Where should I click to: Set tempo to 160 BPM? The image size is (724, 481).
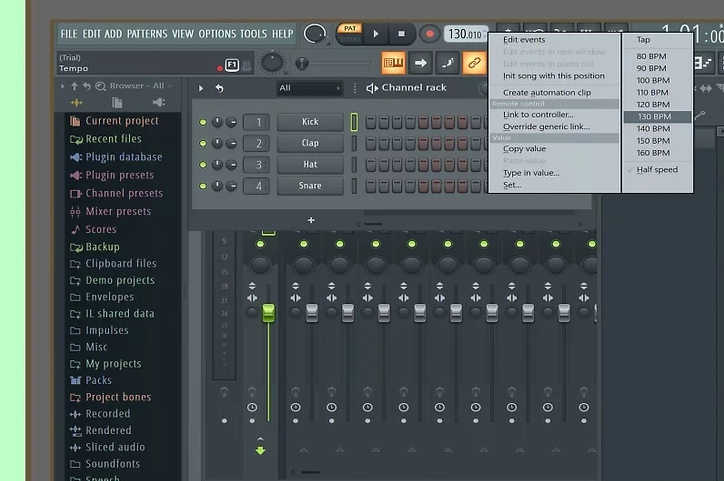coord(657,153)
